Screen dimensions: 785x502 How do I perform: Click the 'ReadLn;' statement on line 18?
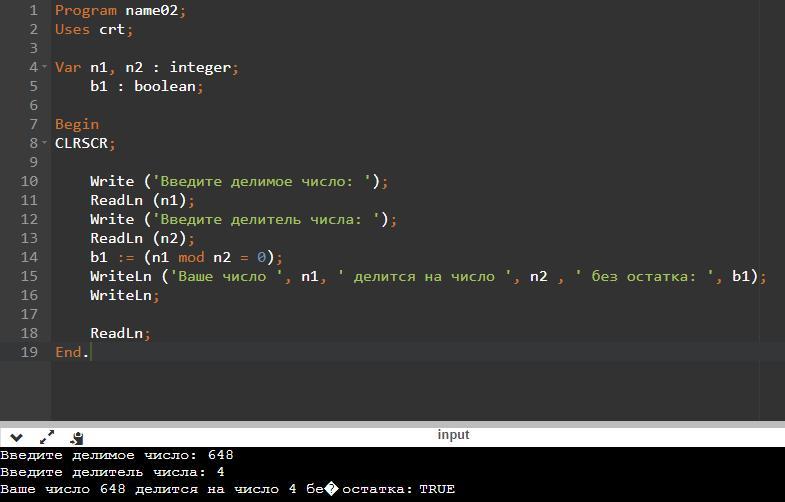(x=120, y=333)
